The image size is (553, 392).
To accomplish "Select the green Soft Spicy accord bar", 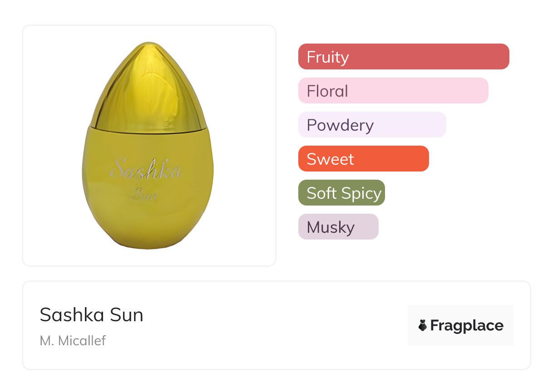I will [x=341, y=193].
